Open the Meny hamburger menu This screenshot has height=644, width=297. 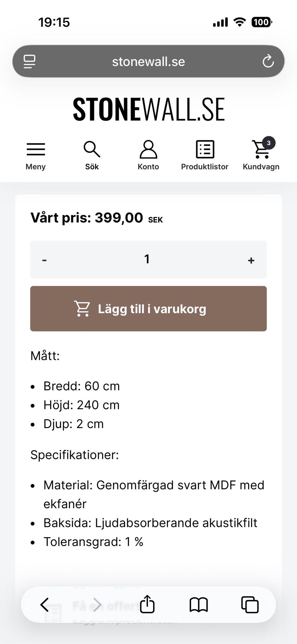[x=36, y=155]
